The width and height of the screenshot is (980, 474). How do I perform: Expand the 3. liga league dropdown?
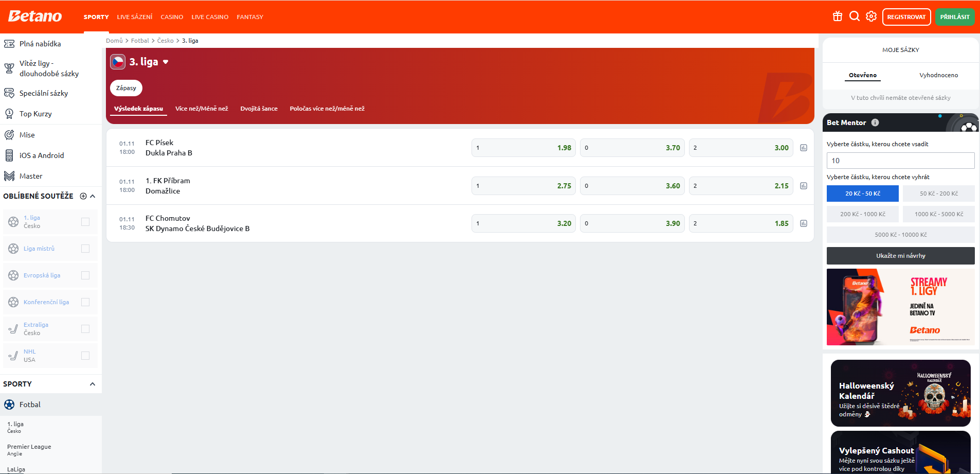(166, 62)
